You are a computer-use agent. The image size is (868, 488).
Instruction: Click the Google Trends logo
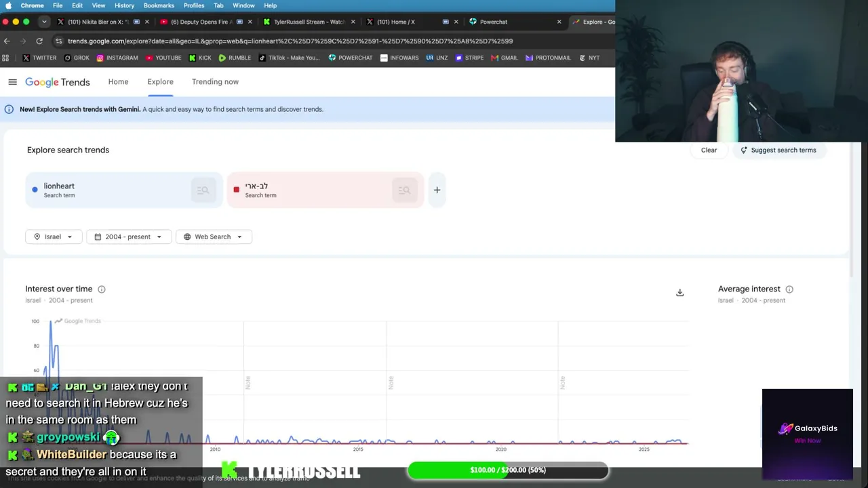[58, 82]
